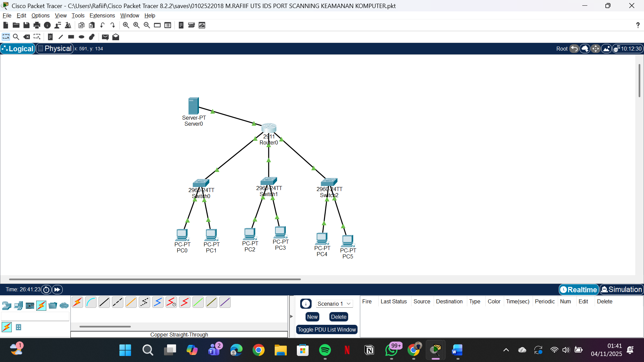Select the Inspect magnifier tool
Screen dimensions: 644x362
(16, 37)
